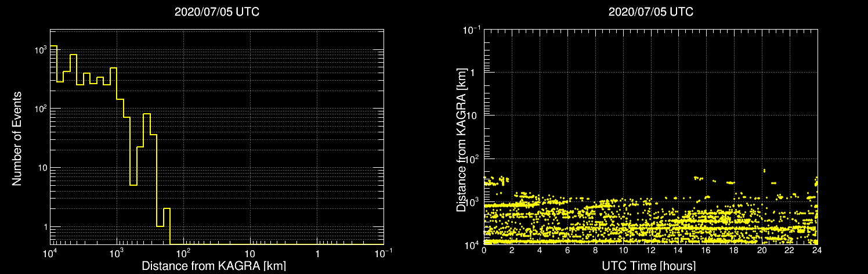The height and width of the screenshot is (274, 868).
Task: Click the '1' tick on Number of Events axis
Action: coord(45,228)
